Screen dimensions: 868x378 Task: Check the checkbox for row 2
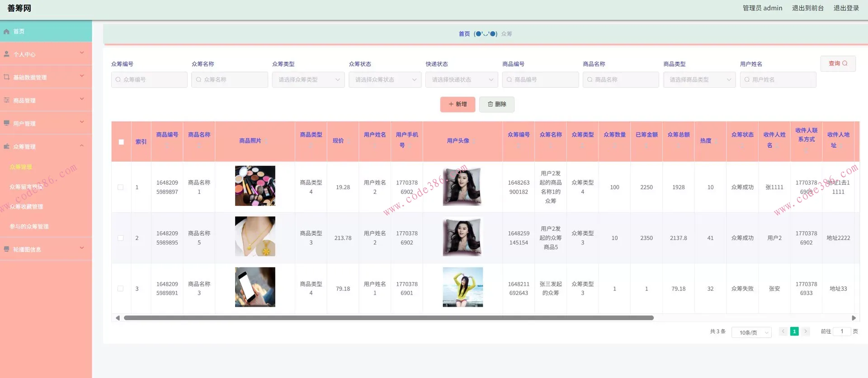[120, 238]
